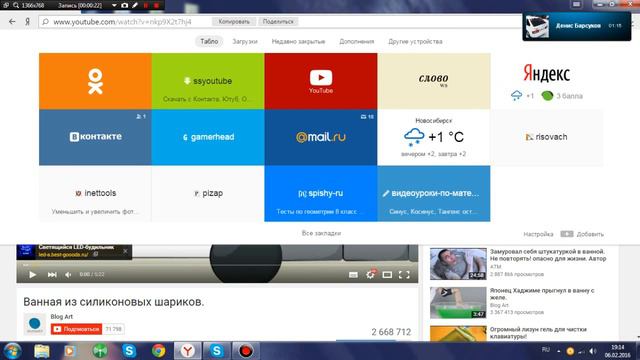Open the red recorder app in taskbar
The height and width of the screenshot is (360, 640).
[246, 351]
